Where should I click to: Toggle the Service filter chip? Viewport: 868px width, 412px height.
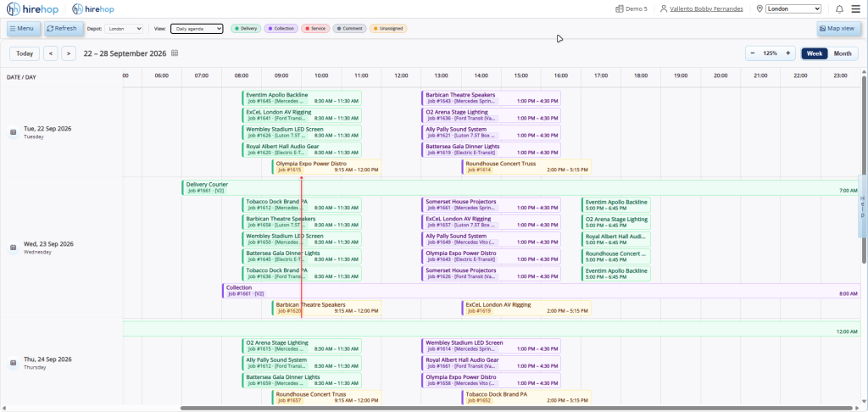pyautogui.click(x=315, y=28)
